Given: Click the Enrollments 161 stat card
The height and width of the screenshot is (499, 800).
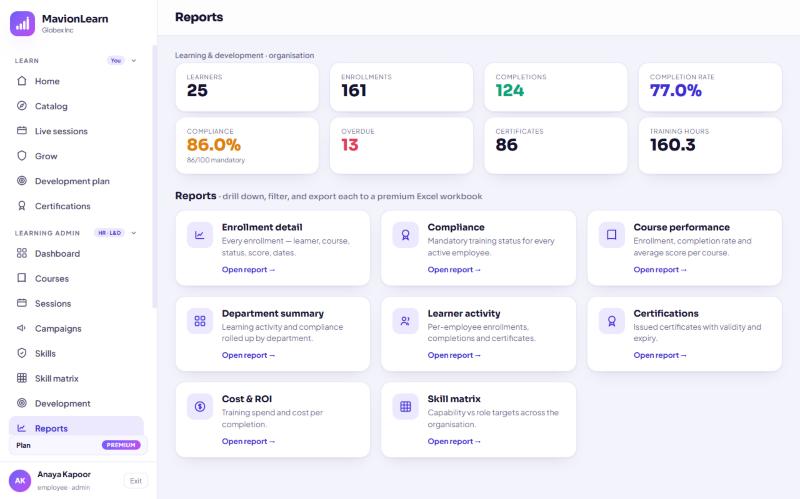Looking at the screenshot, I should click(x=402, y=87).
